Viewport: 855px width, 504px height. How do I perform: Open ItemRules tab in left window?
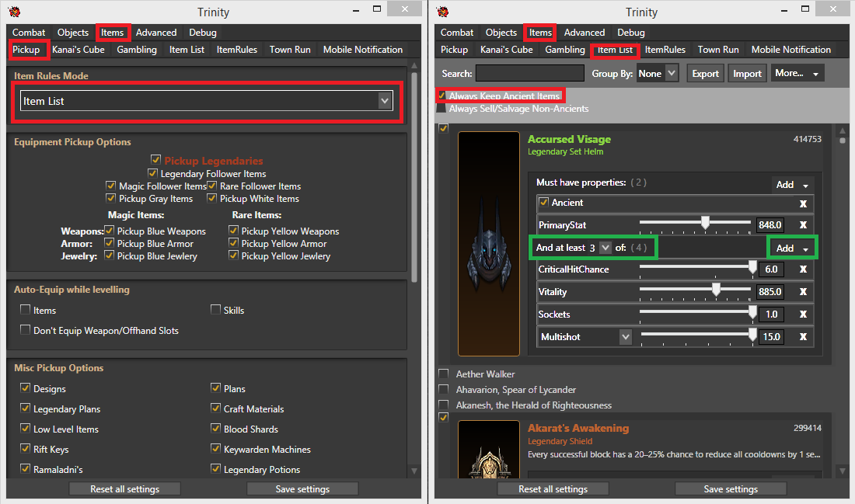pyautogui.click(x=236, y=50)
